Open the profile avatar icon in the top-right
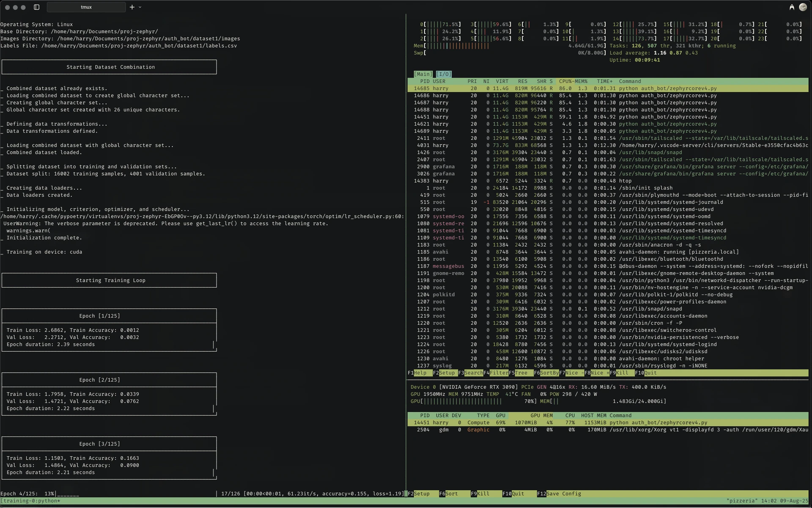The image size is (812, 508). point(803,7)
